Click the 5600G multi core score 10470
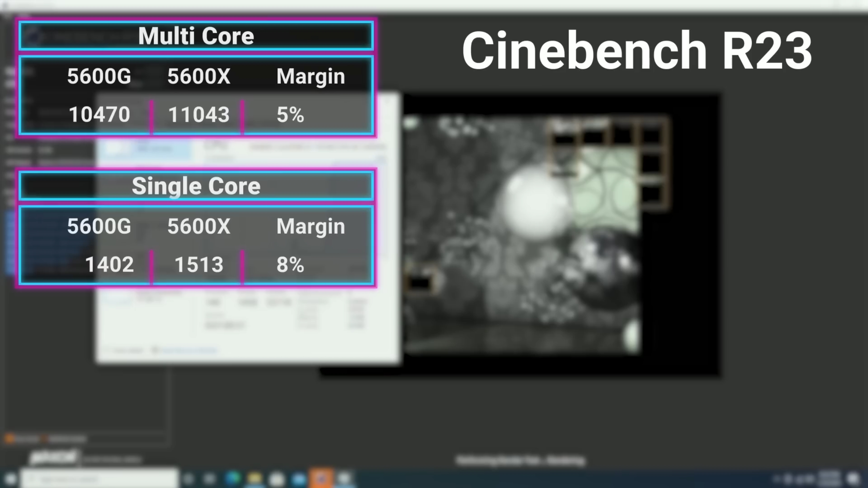The width and height of the screenshot is (868, 488). point(99,114)
